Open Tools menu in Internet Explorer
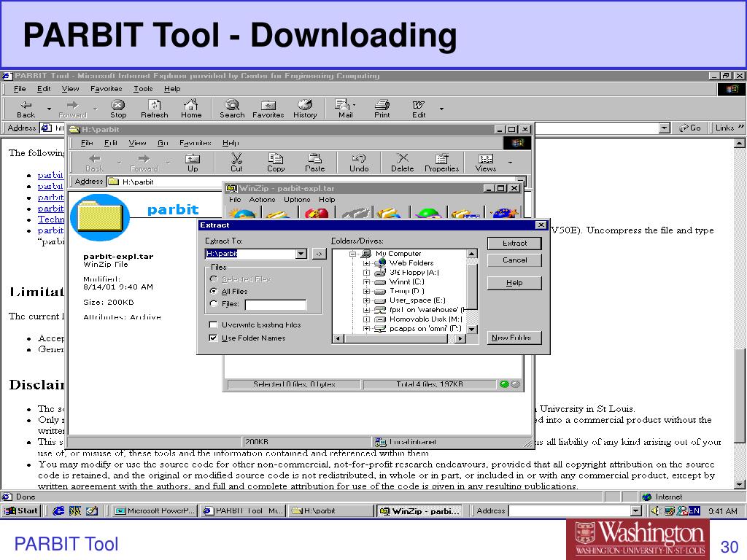The width and height of the screenshot is (747, 560). coord(143,88)
